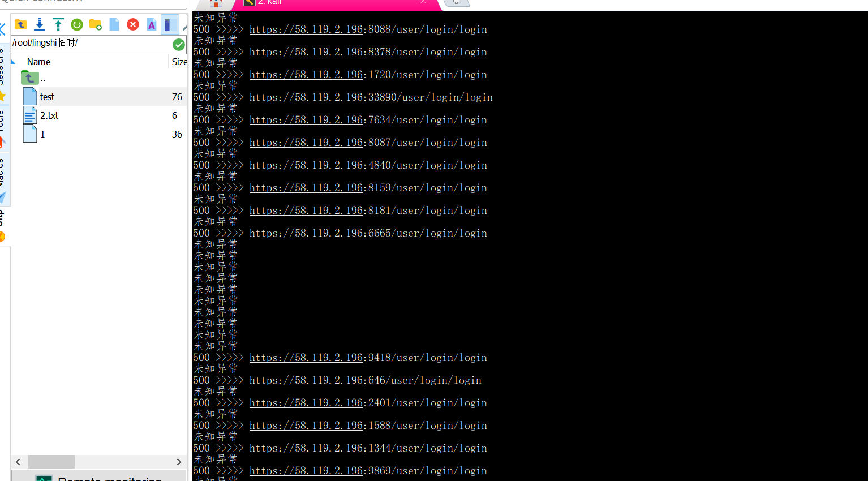Refresh the SFTP folder with green icon

pos(77,24)
